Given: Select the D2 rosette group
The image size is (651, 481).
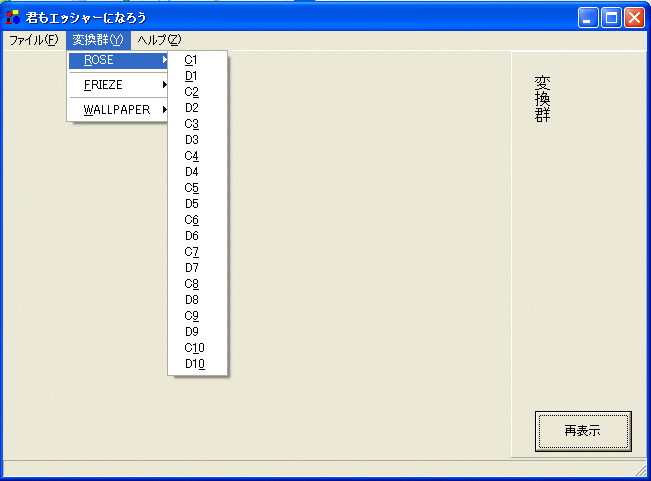Looking at the screenshot, I should point(198,108).
